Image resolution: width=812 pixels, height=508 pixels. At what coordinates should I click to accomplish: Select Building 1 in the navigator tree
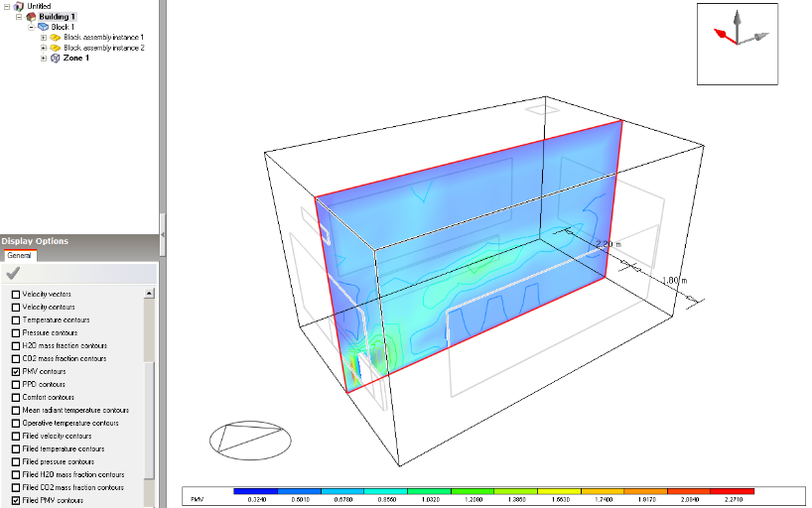coord(58,17)
